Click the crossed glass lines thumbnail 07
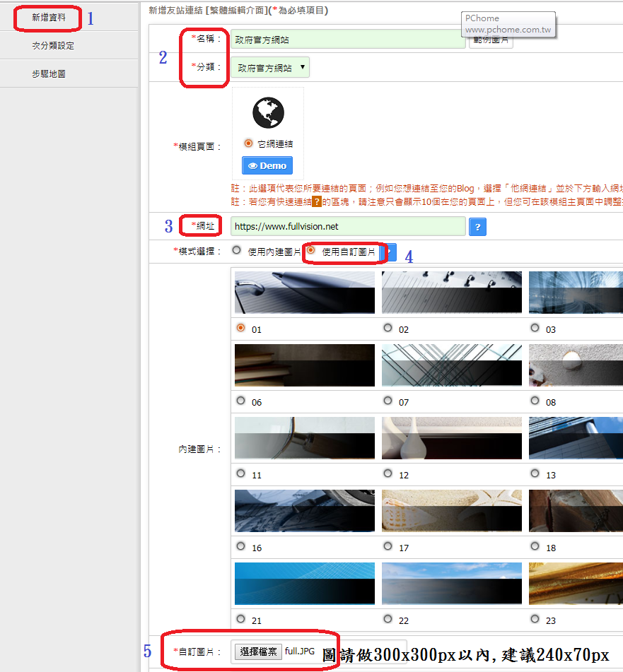The height and width of the screenshot is (672, 623). pyautogui.click(x=452, y=365)
